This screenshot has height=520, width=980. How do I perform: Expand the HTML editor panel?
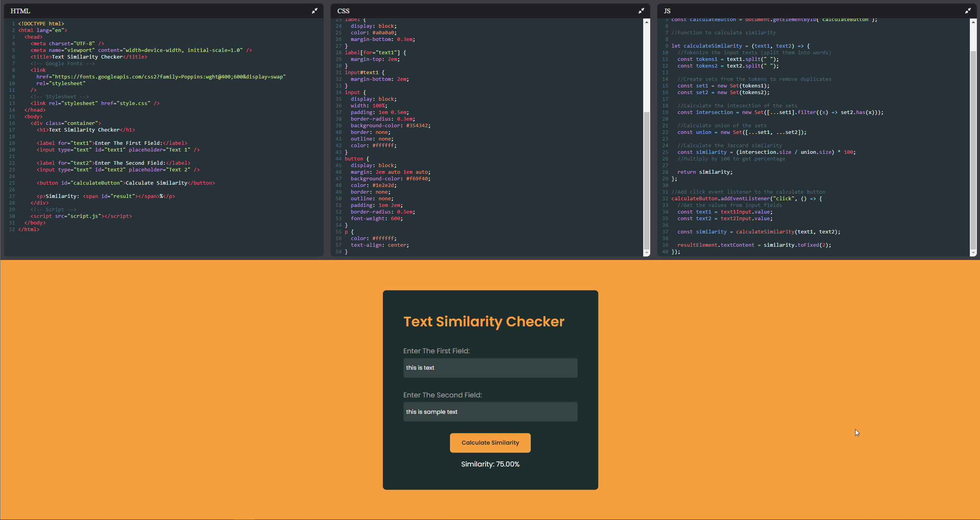[x=315, y=11]
